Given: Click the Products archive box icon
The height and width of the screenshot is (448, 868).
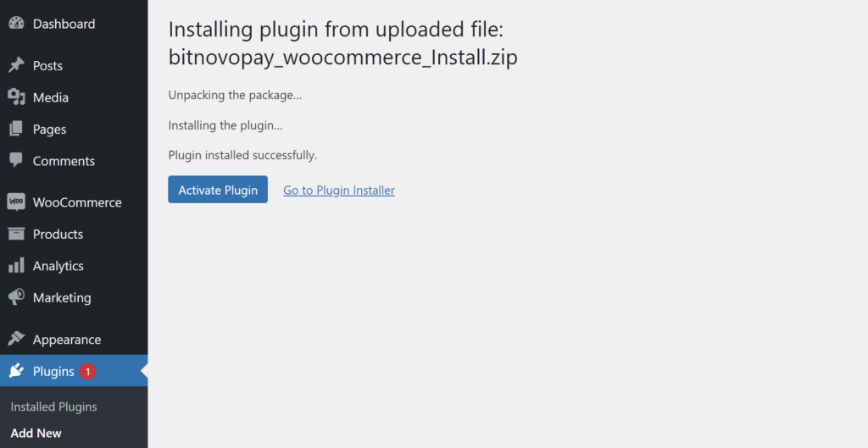Looking at the screenshot, I should click(16, 235).
